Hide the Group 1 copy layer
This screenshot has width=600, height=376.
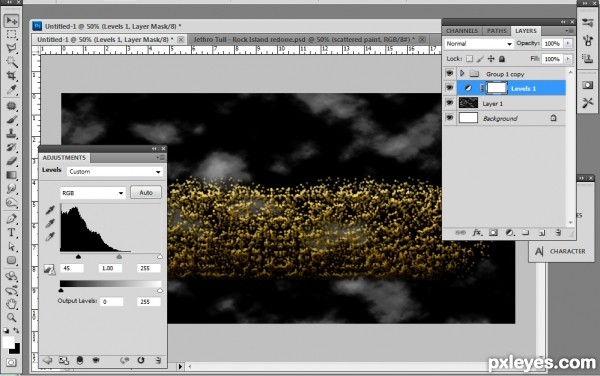449,73
